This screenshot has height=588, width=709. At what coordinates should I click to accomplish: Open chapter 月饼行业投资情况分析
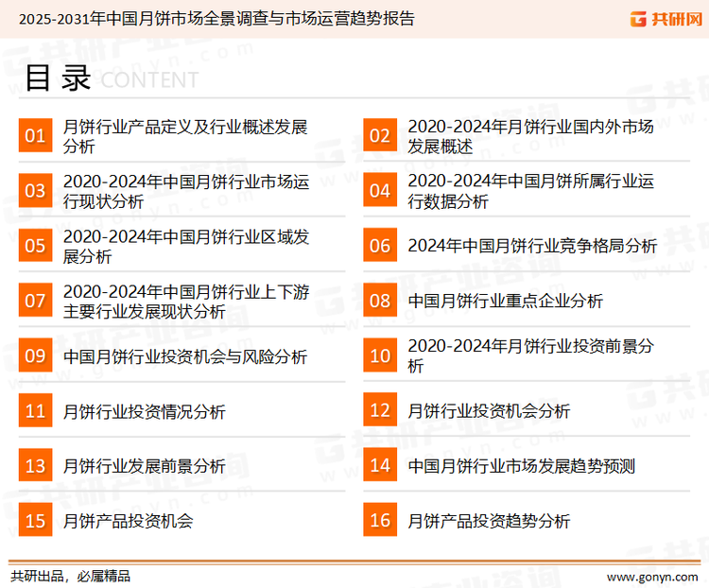point(144,411)
